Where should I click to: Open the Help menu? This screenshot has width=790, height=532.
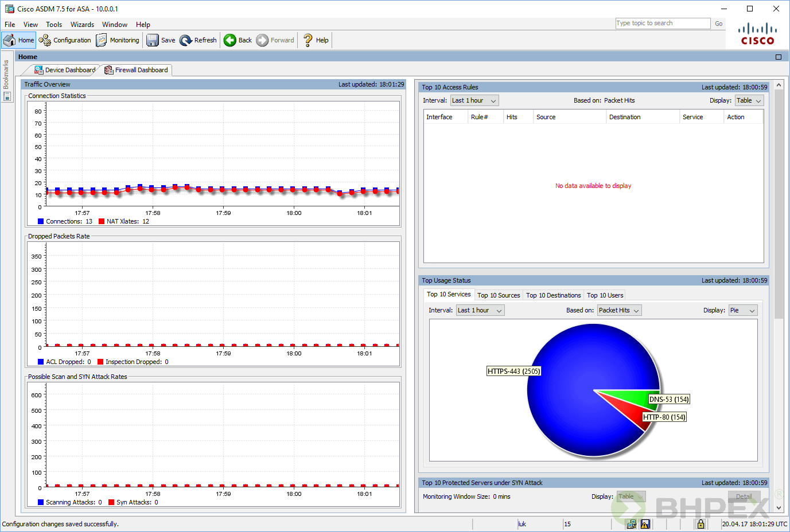point(143,25)
